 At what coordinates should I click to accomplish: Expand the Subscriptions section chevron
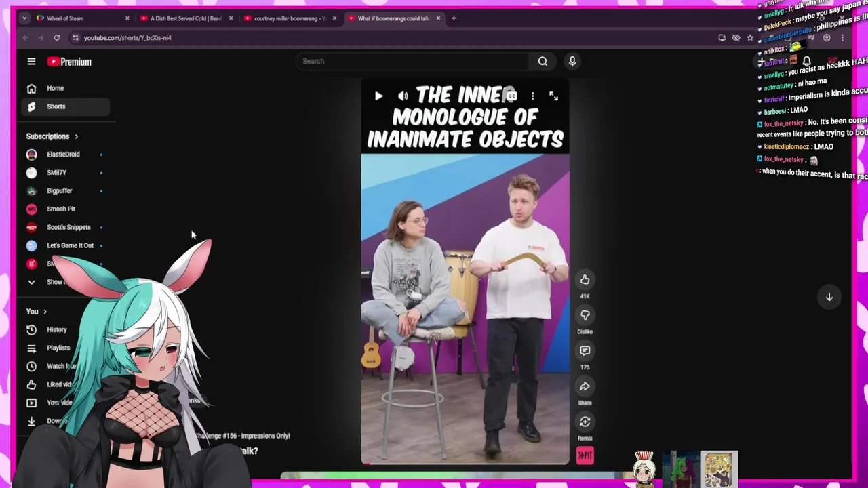tap(76, 136)
